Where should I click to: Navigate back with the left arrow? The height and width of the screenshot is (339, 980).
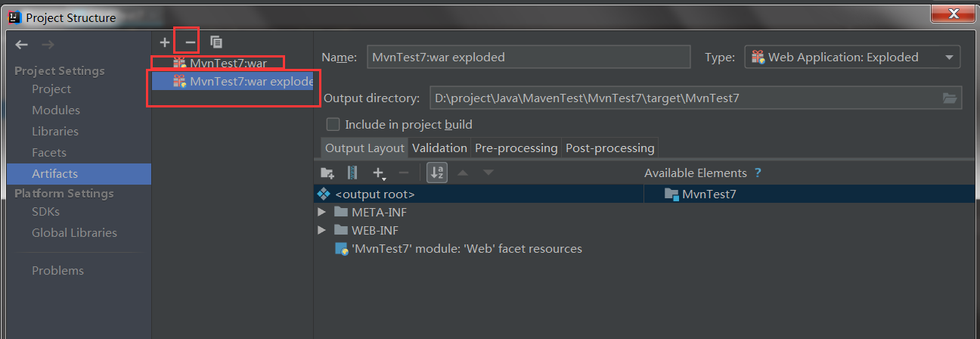click(x=22, y=45)
